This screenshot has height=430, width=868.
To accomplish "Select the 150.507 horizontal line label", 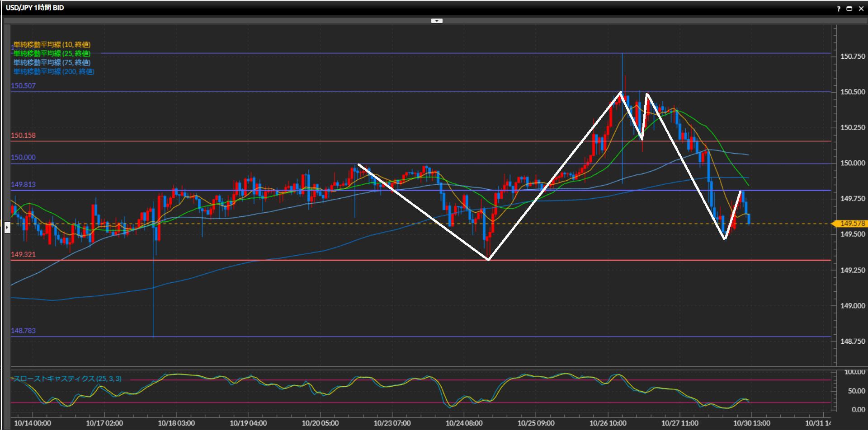I will click(x=23, y=86).
